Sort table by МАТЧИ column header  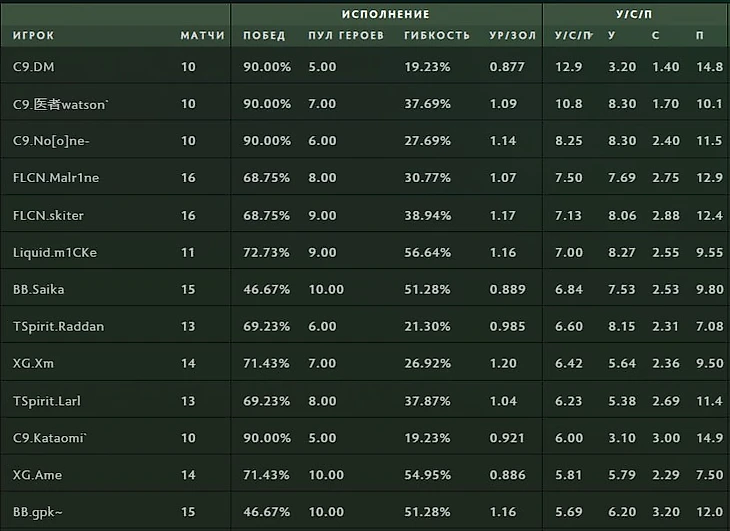pyautogui.click(x=203, y=35)
